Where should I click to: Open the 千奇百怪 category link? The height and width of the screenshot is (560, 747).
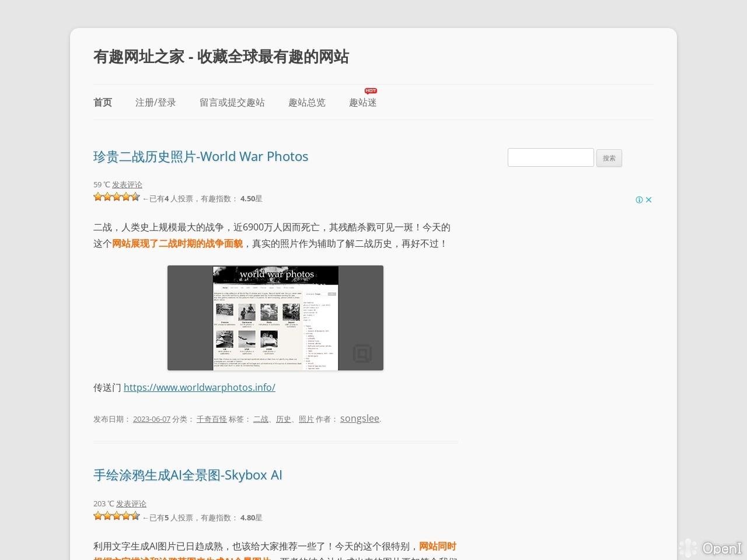point(212,419)
